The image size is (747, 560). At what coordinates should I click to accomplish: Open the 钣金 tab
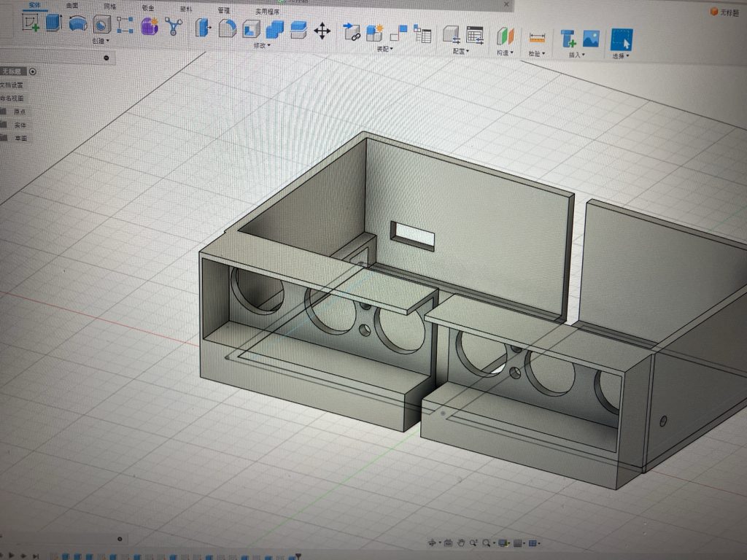(x=148, y=7)
